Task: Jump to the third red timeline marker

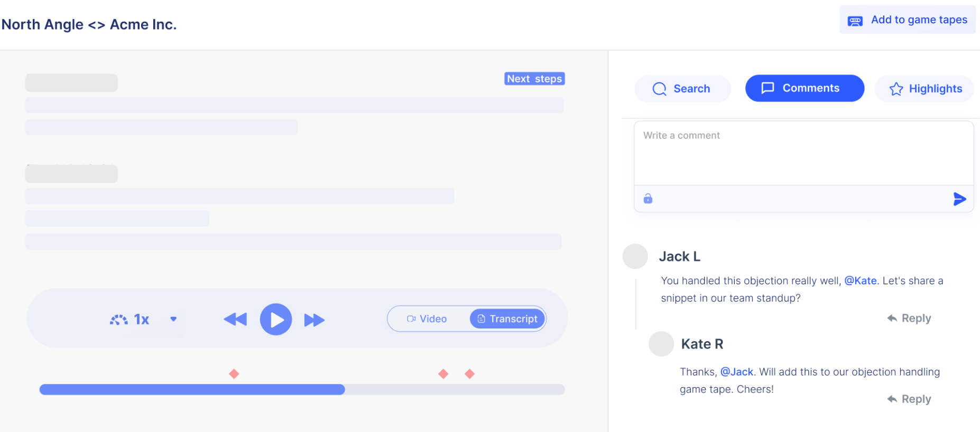Action: [469, 374]
